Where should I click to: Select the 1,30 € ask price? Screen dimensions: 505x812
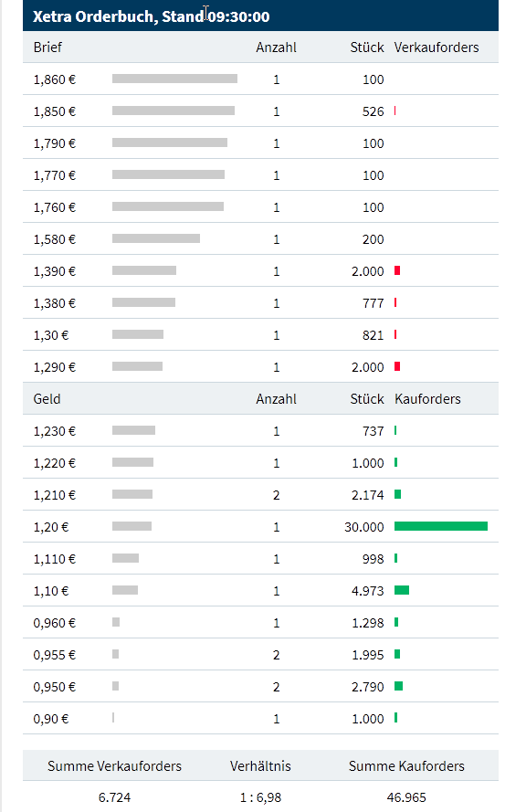pyautogui.click(x=51, y=335)
